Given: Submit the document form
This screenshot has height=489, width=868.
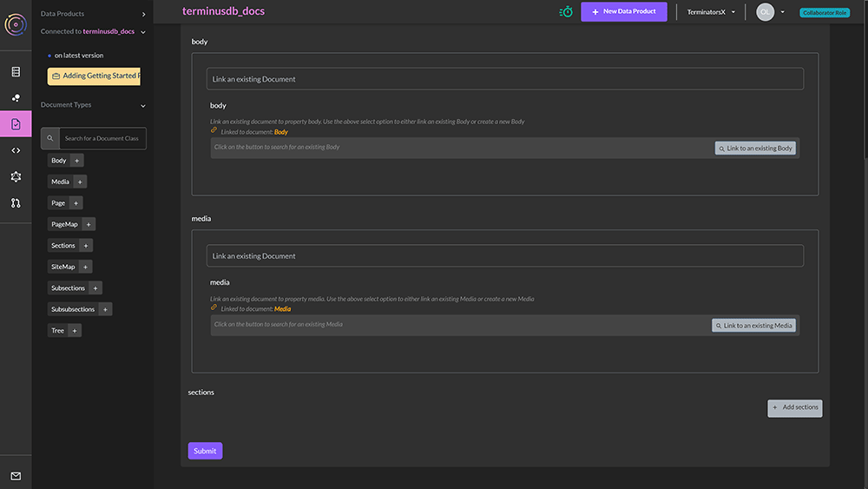Looking at the screenshot, I should (205, 451).
